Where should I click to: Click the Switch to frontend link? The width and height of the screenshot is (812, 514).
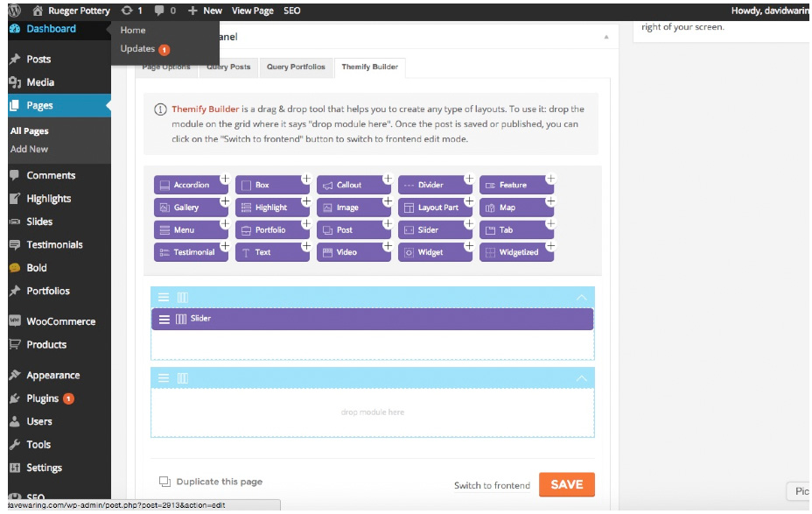click(x=492, y=485)
